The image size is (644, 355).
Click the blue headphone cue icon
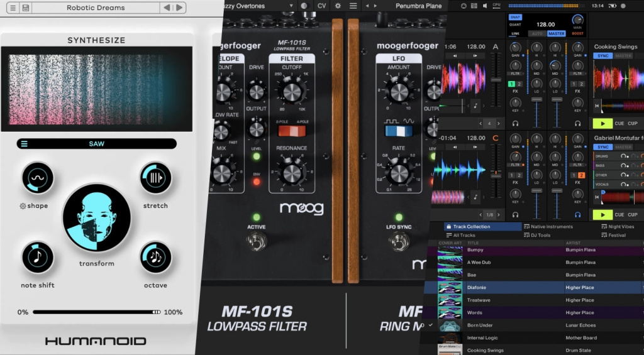578,215
